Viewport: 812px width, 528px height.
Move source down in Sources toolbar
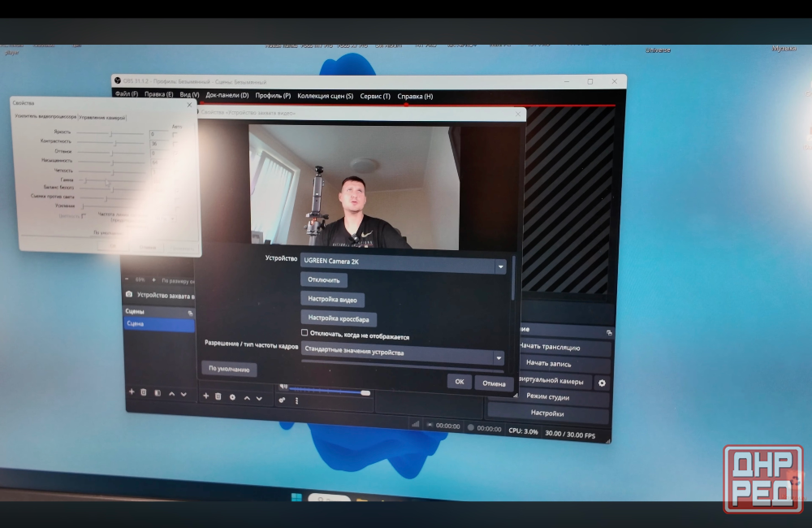260,399
